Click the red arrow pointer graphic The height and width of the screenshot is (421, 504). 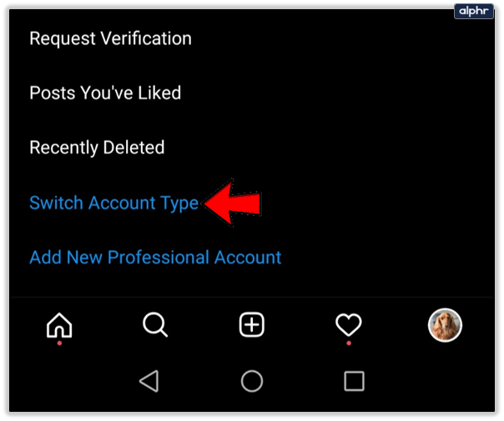[233, 203]
